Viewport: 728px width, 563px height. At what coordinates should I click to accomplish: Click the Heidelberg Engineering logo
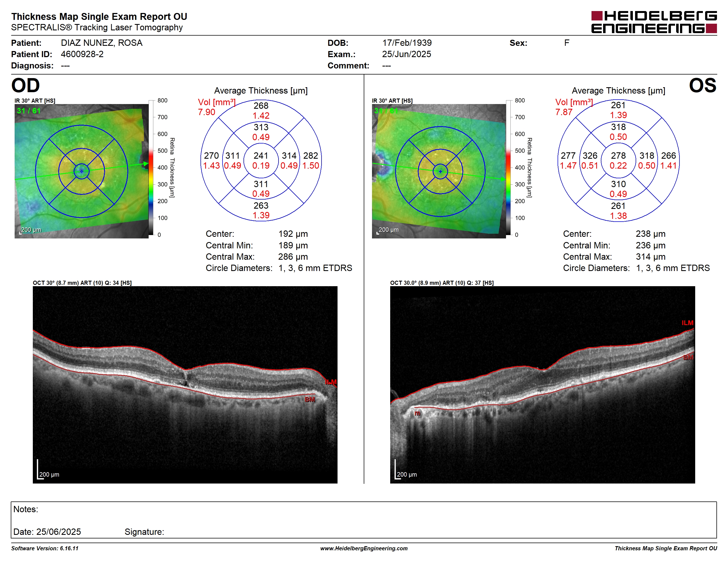[654, 22]
